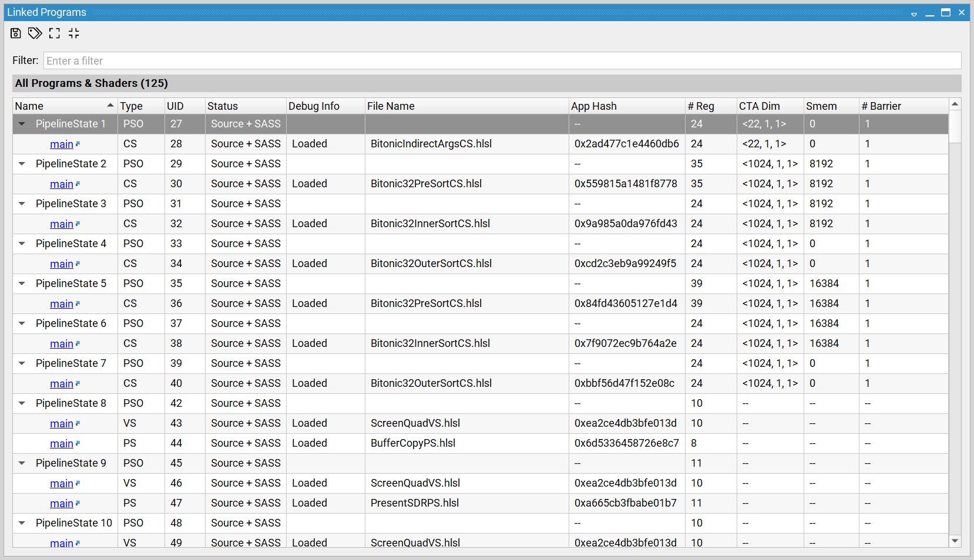
Task: Click the collapse all icon
Action: [x=73, y=33]
